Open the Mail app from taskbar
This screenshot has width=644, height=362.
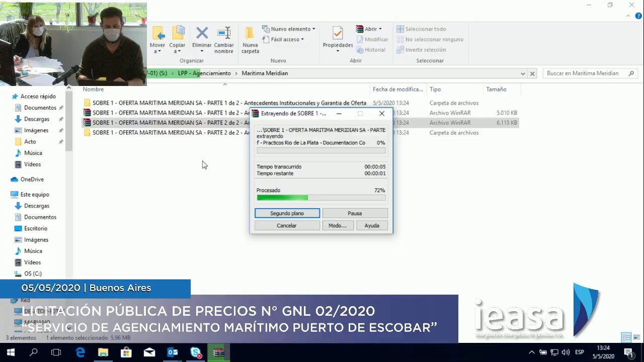pos(149,352)
